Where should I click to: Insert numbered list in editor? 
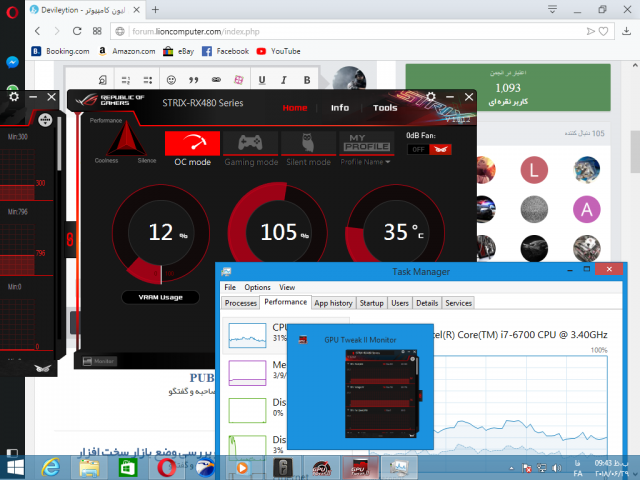click(x=126, y=80)
